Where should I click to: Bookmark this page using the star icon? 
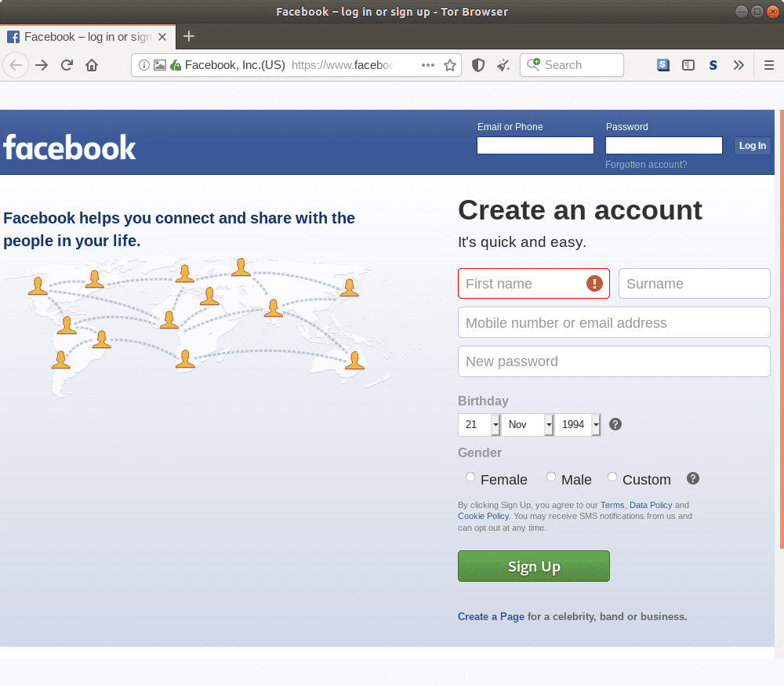(450, 65)
